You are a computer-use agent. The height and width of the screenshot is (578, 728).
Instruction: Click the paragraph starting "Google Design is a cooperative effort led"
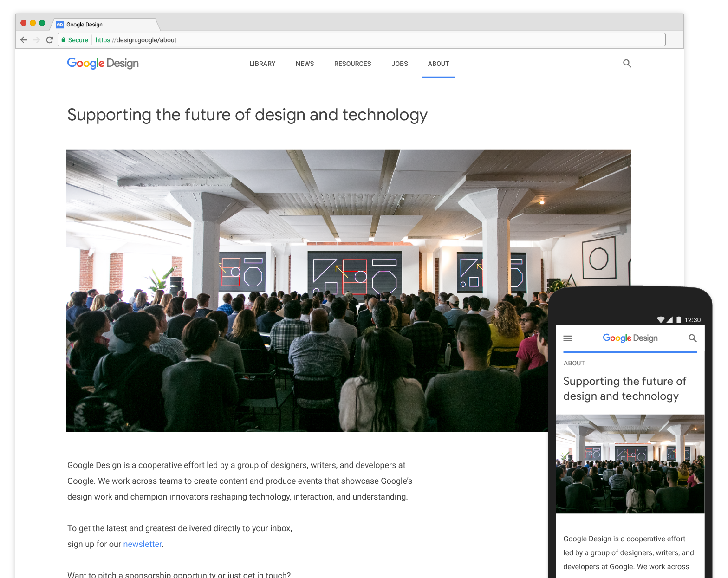click(x=240, y=481)
